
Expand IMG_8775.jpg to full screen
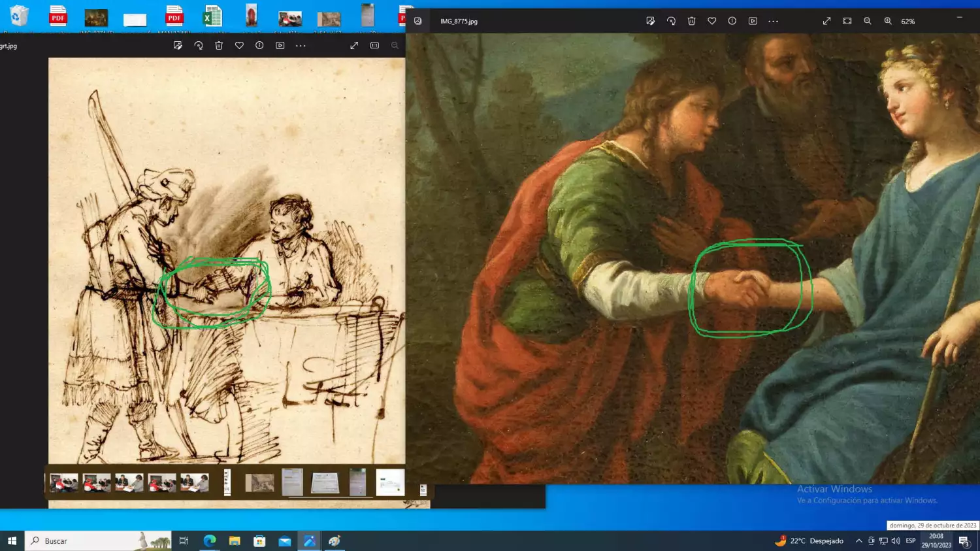click(x=826, y=21)
